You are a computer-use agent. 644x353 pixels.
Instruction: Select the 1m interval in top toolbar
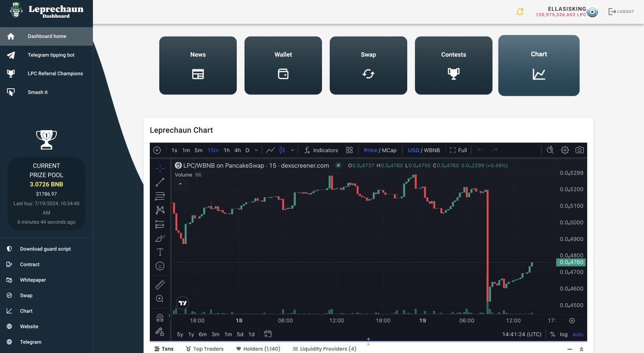[186, 150]
